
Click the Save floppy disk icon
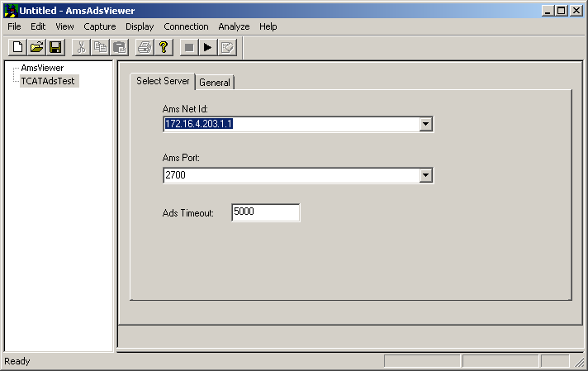tap(56, 47)
